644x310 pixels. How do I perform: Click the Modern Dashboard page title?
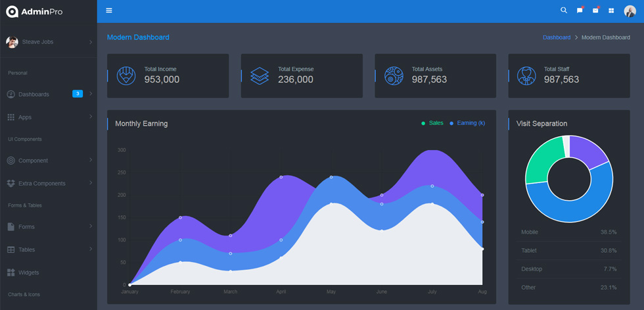pyautogui.click(x=138, y=38)
